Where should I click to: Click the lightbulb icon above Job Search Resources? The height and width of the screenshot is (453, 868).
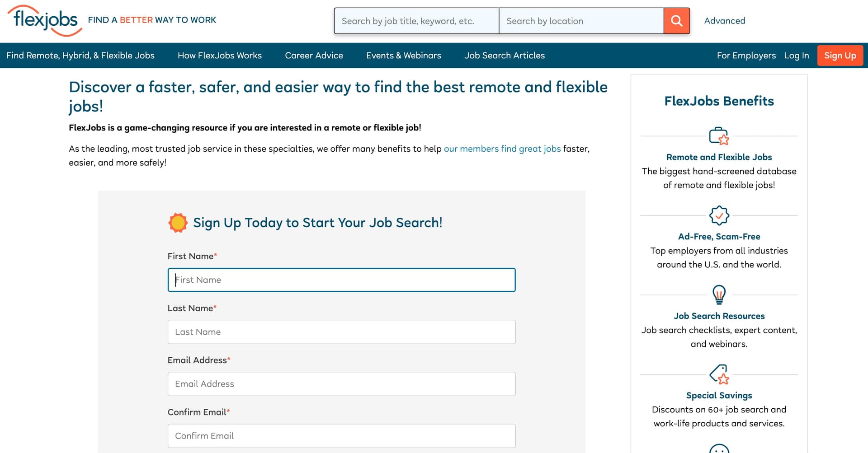click(x=719, y=294)
